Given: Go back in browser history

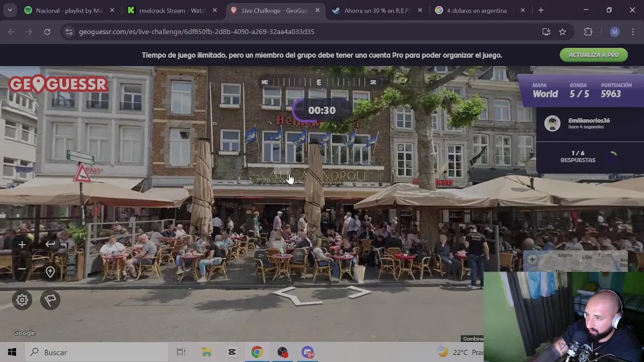Looking at the screenshot, I should 11,32.
